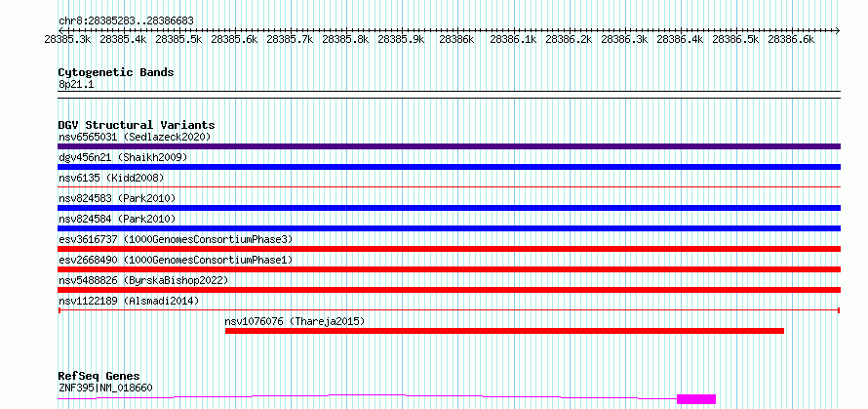Click the 28385.6k ruler tick label

235,39
